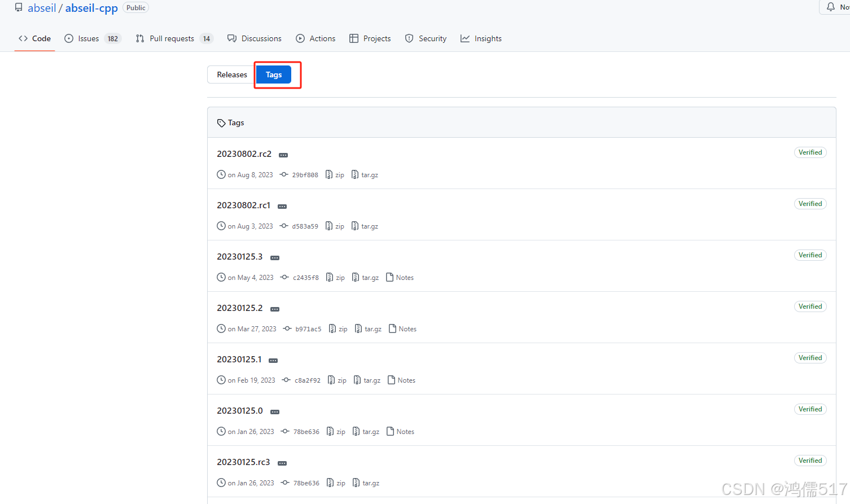Open tag 20230125.2

239,308
